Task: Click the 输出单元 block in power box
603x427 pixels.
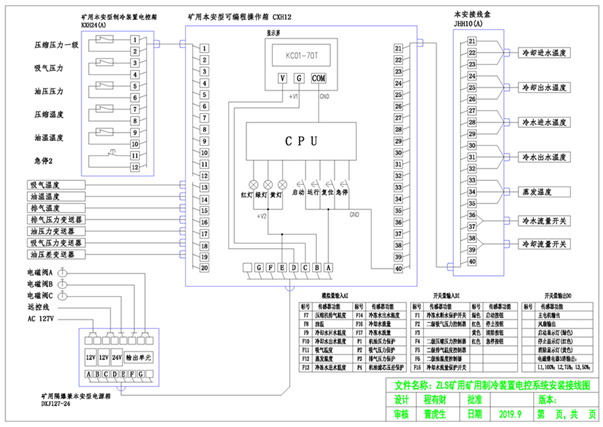Action: 138,358
